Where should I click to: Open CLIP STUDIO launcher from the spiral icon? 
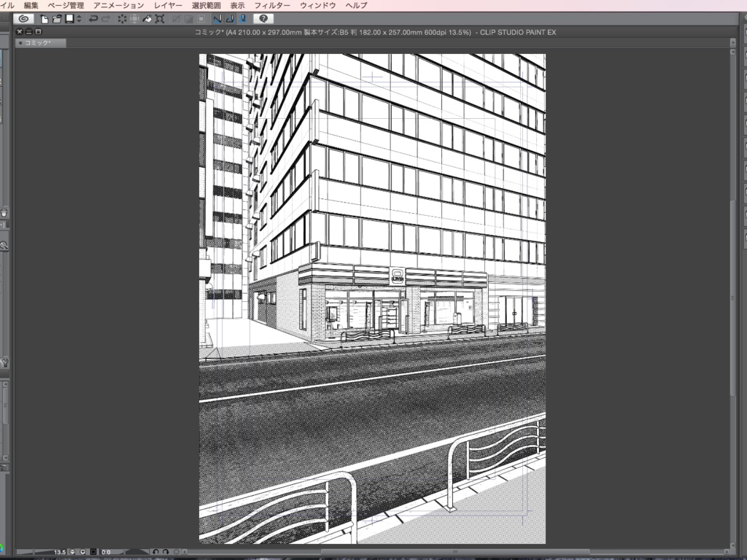23,18
